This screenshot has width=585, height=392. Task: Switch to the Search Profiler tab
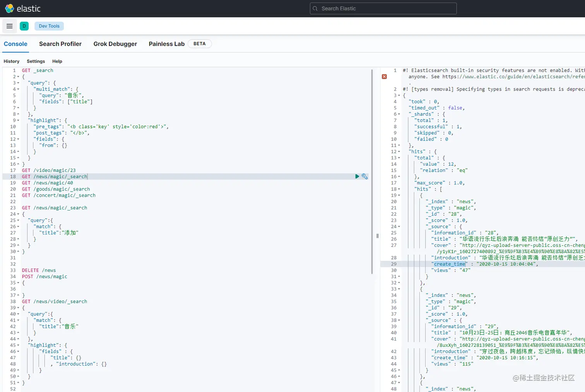[x=60, y=44]
